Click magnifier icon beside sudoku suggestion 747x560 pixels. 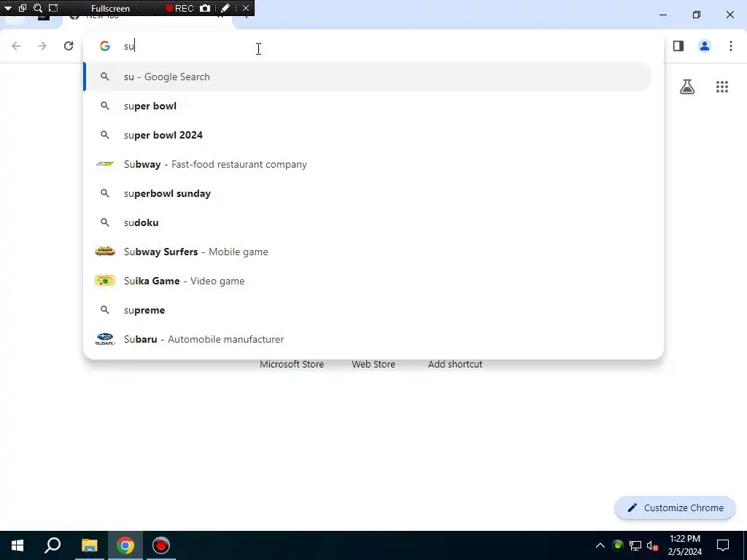pos(105,222)
